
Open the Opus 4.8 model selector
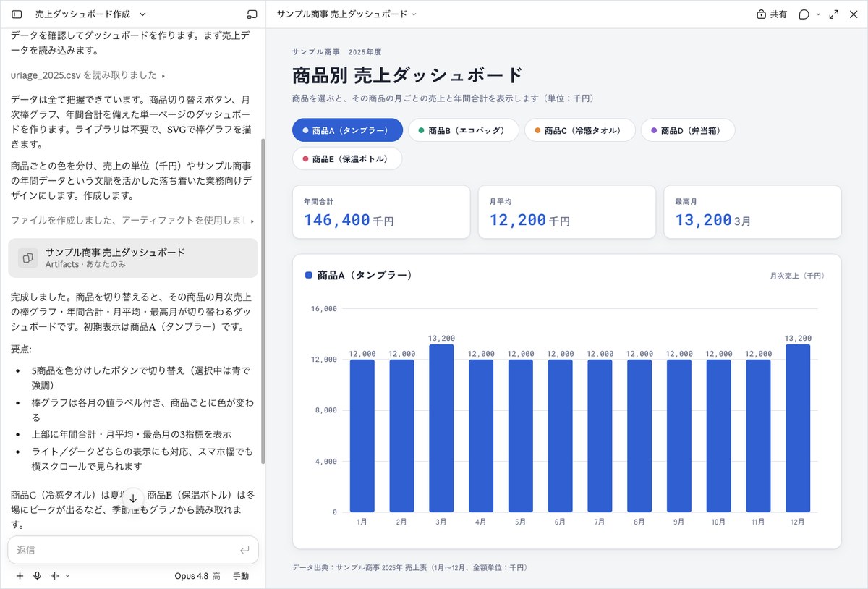[197, 576]
